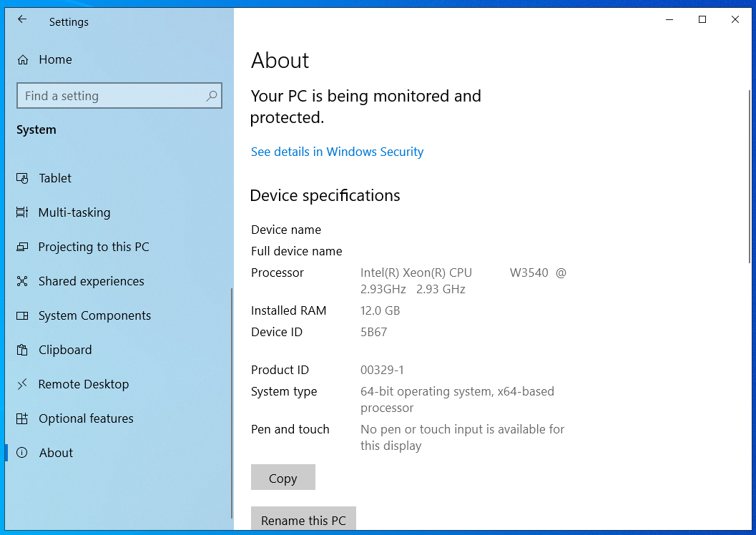Screen dimensions: 756x535
Task: Click the main content scrollbar
Action: (x=750, y=177)
